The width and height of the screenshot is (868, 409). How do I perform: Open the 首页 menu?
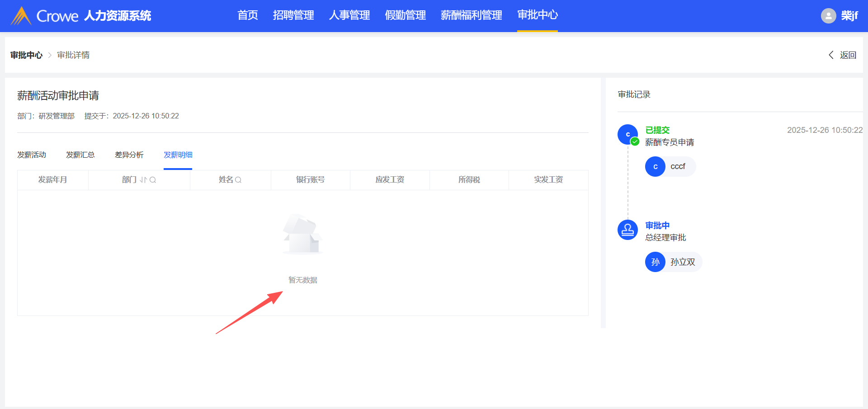click(x=248, y=15)
